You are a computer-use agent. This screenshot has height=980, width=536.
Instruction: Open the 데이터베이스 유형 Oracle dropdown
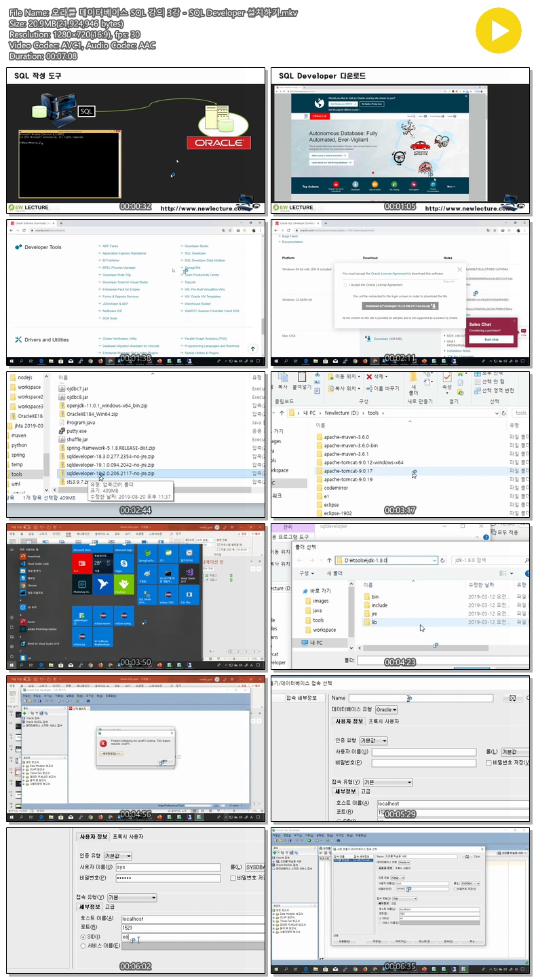pos(387,709)
